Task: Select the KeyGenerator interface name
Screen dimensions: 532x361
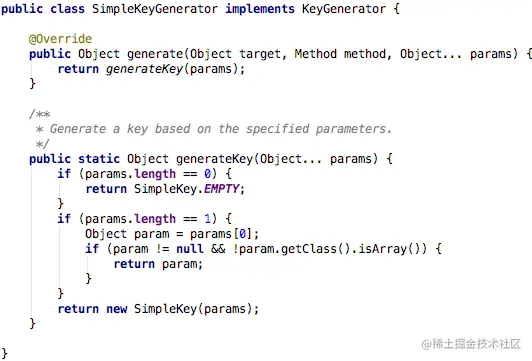Action: tap(344, 8)
